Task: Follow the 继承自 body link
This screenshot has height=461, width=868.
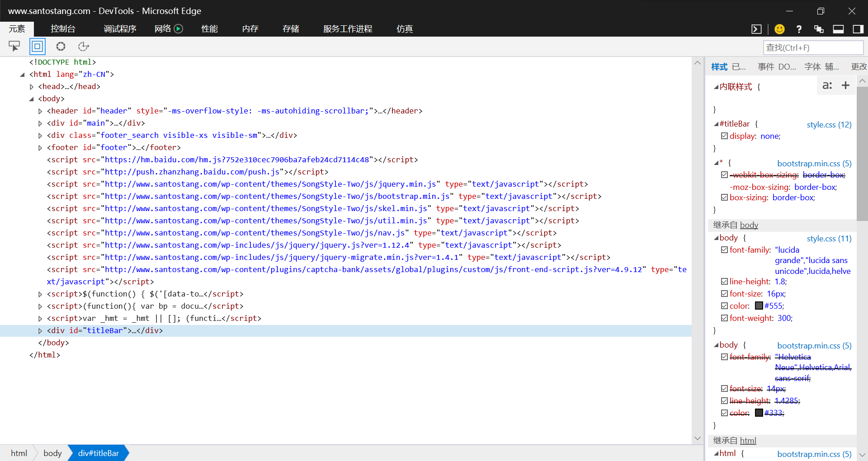Action: tap(749, 225)
